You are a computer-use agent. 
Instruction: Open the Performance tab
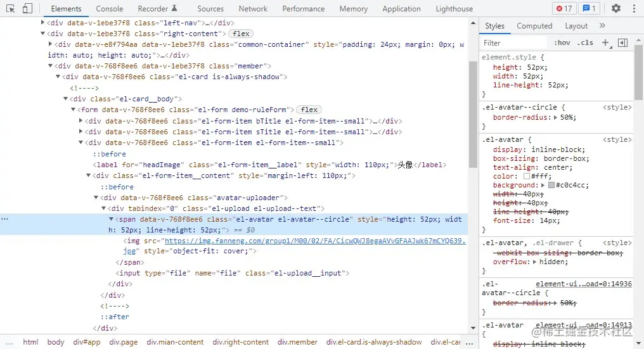(x=304, y=9)
